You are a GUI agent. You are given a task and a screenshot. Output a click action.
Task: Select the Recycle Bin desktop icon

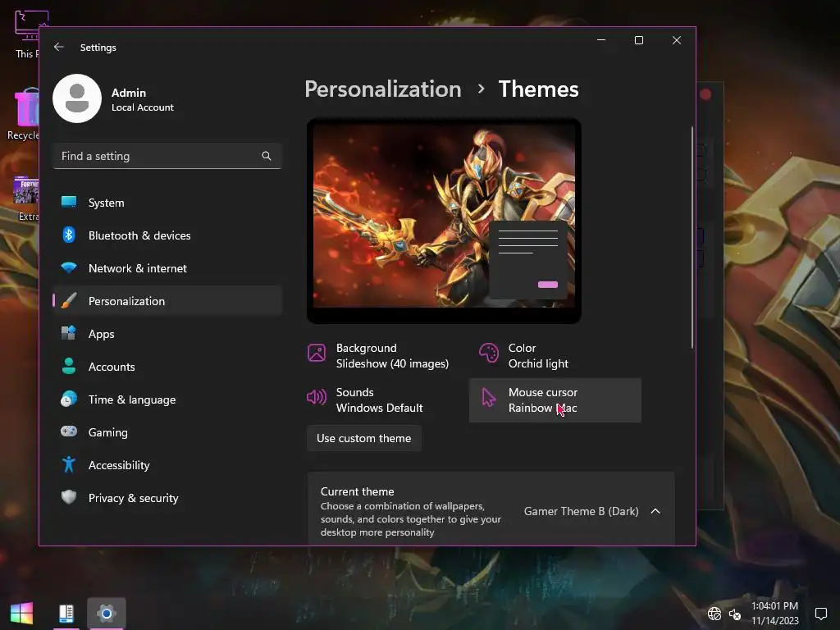tap(25, 115)
